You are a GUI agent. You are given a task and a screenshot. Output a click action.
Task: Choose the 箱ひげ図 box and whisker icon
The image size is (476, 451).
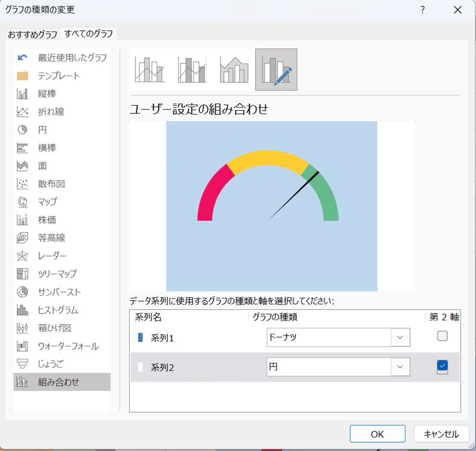click(23, 328)
